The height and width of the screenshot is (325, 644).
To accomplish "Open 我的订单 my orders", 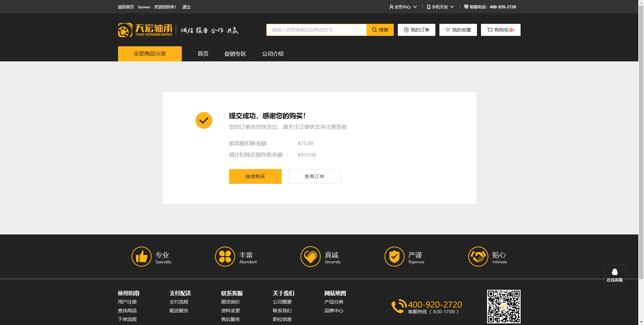I will pyautogui.click(x=416, y=30).
